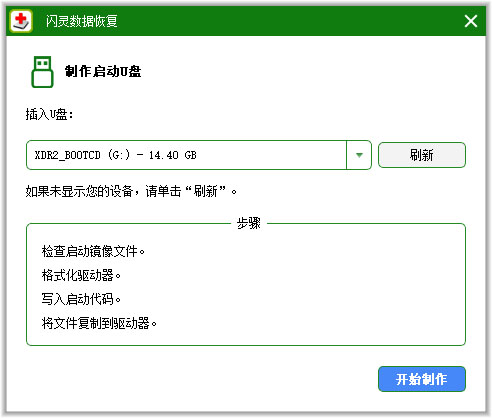
Task: Click the 刷新 refresh button
Action: tap(422, 155)
